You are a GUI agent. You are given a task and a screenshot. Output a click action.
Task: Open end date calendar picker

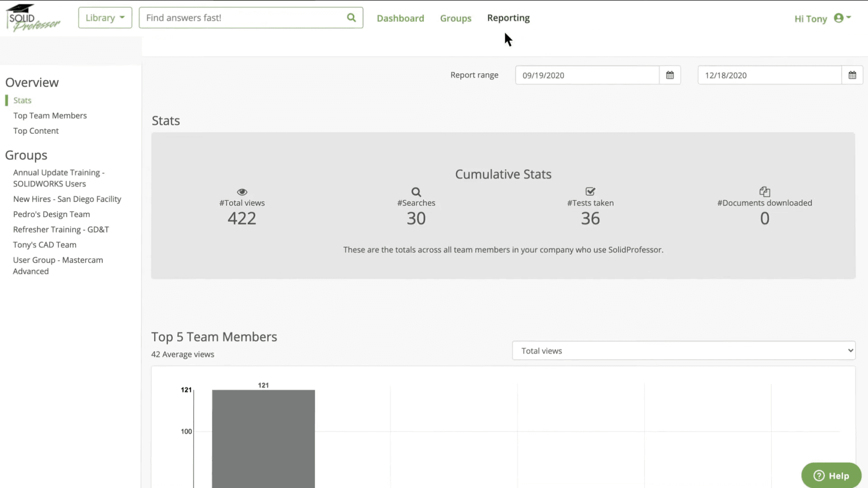(x=852, y=75)
